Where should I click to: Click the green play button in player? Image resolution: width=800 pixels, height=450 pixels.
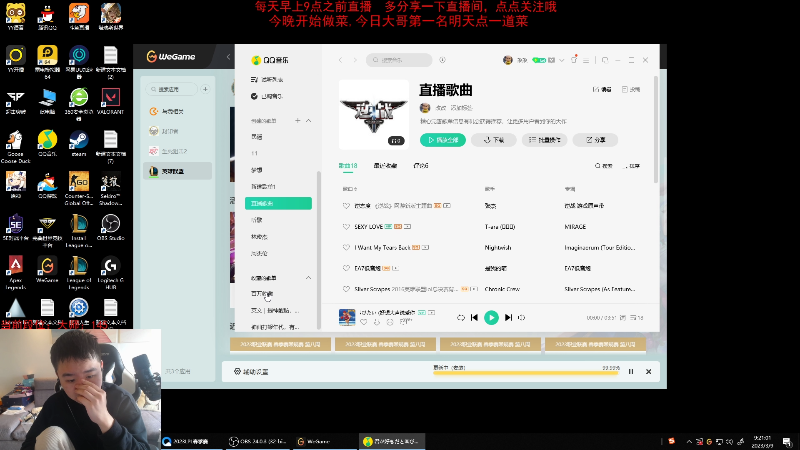pyautogui.click(x=491, y=317)
